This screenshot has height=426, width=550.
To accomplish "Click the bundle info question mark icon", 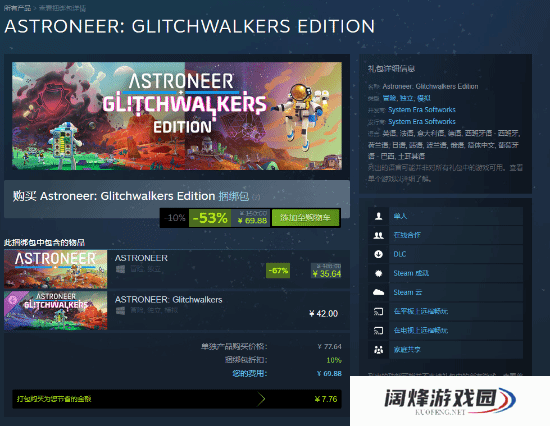I will pos(256,197).
